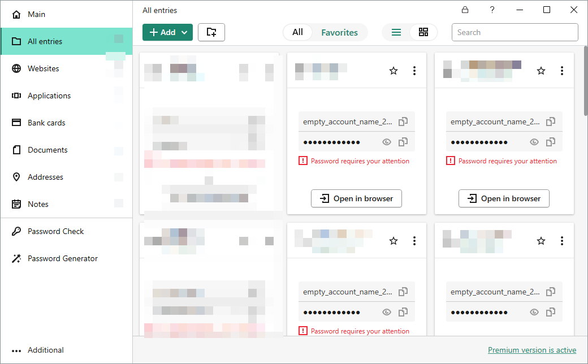Open the Additional menu with three dots
Image resolution: width=588 pixels, height=364 pixels.
click(66, 350)
